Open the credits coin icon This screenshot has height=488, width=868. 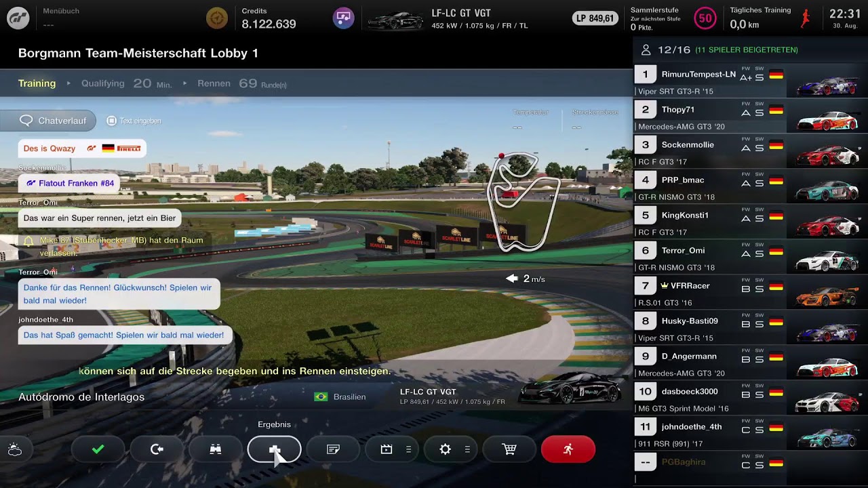coord(217,18)
